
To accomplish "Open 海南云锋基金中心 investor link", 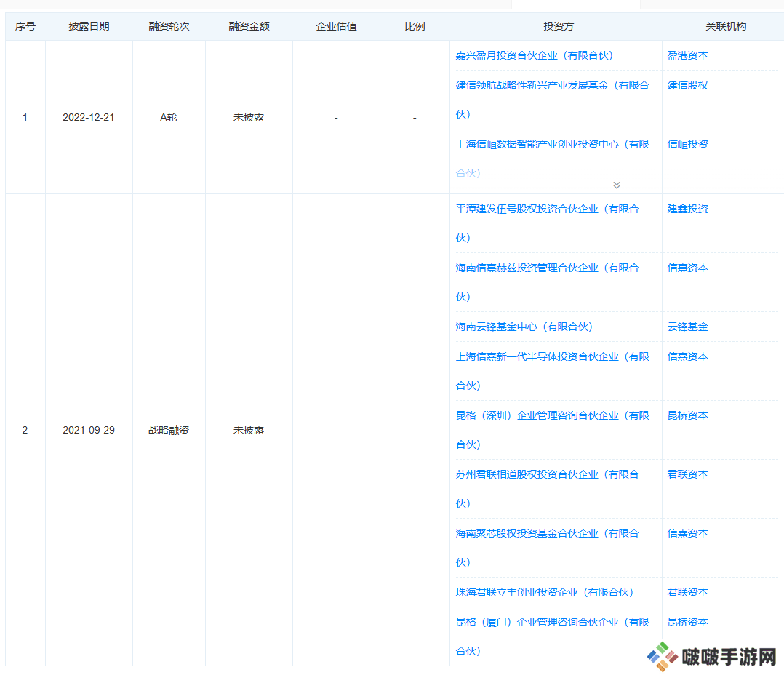I will point(524,327).
